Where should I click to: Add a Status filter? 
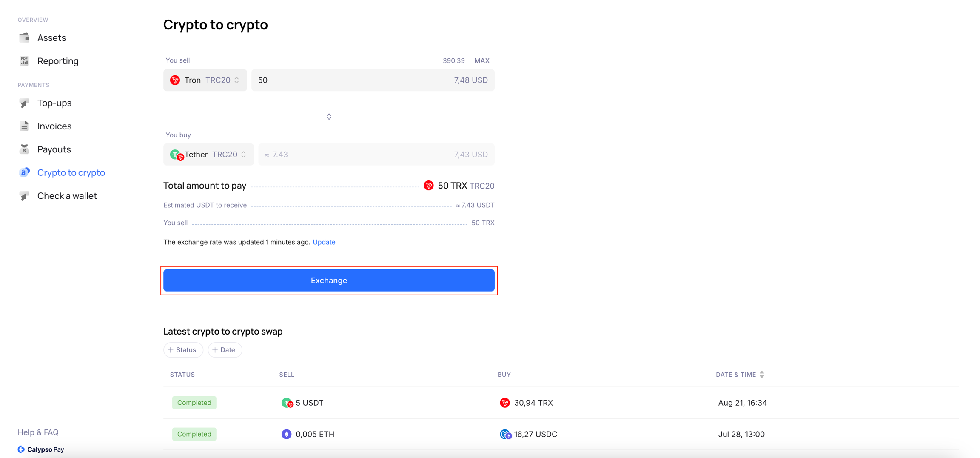(x=182, y=350)
